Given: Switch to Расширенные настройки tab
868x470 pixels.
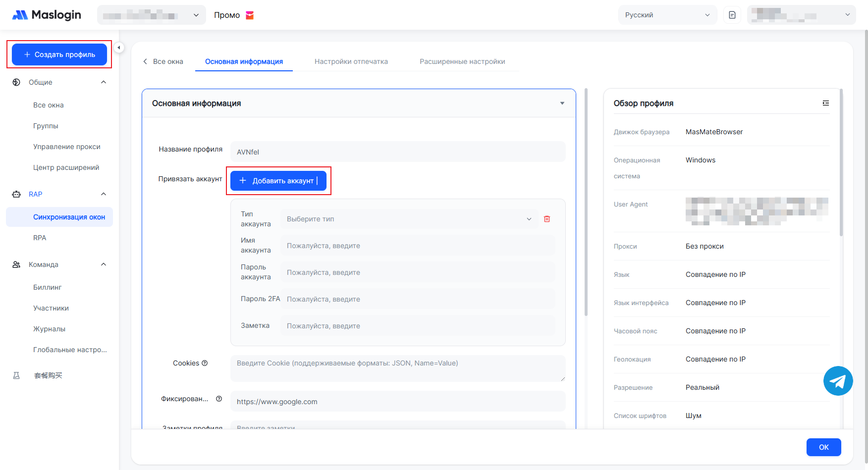Looking at the screenshot, I should tap(462, 61).
